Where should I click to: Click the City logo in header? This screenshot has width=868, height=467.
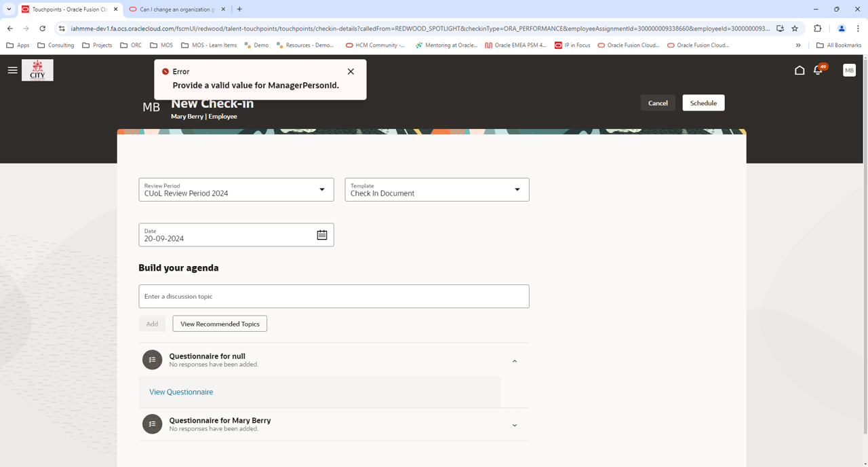[37, 70]
